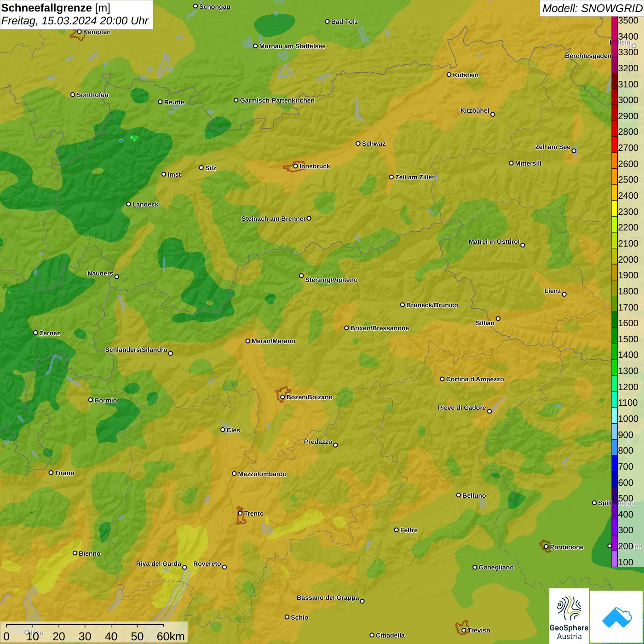
Task: Click the Riva del Garda label
Action: point(159,563)
